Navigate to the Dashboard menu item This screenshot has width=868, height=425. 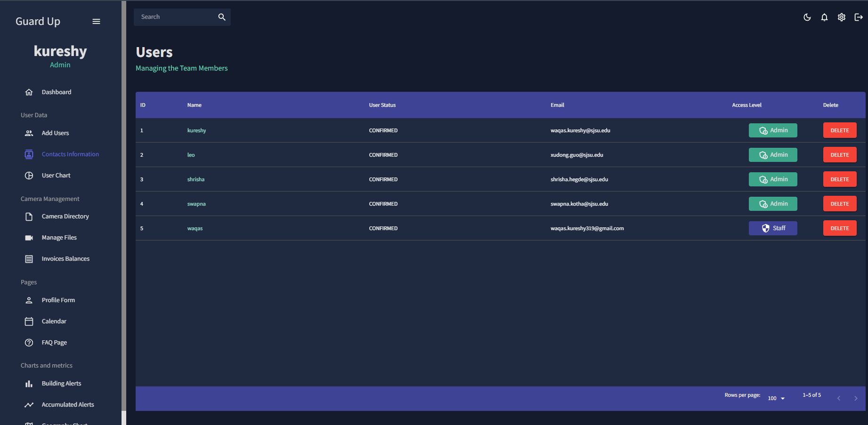tap(57, 92)
